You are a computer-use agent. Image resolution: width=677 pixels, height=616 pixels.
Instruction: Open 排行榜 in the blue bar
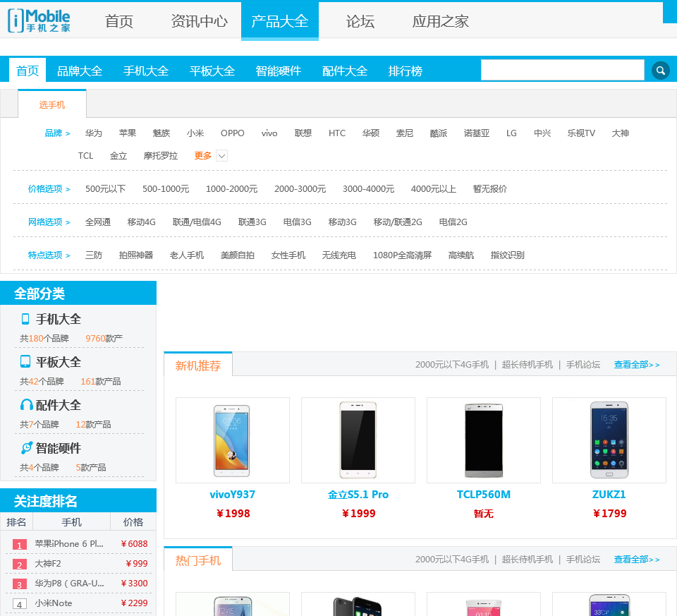click(405, 71)
